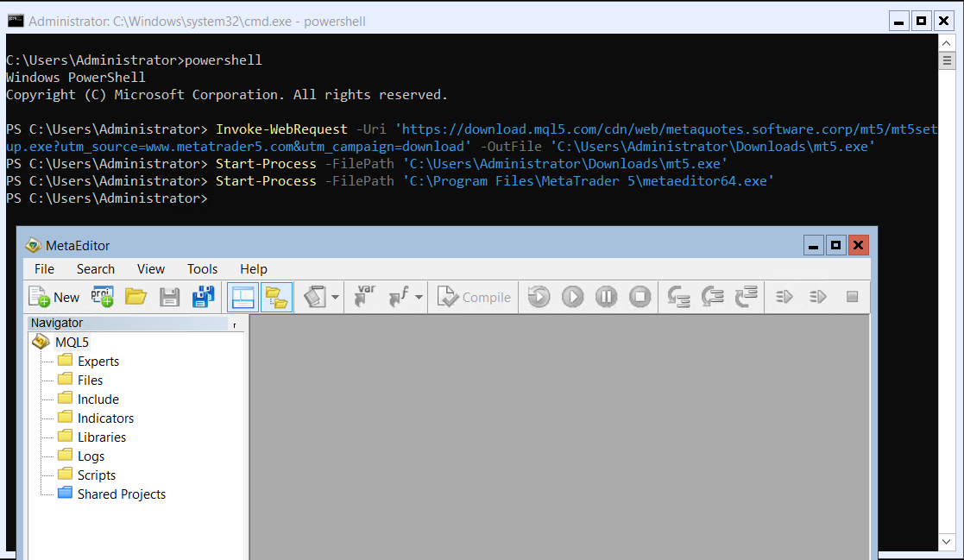
Task: Click the Pause debugging icon
Action: pos(606,297)
